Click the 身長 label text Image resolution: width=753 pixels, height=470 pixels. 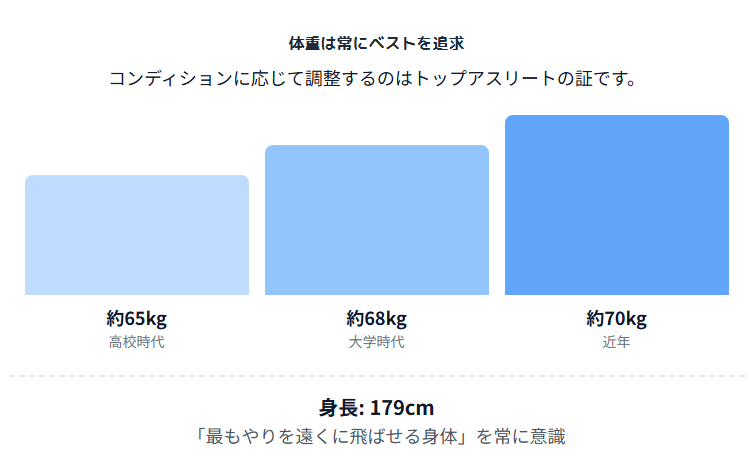pos(339,408)
